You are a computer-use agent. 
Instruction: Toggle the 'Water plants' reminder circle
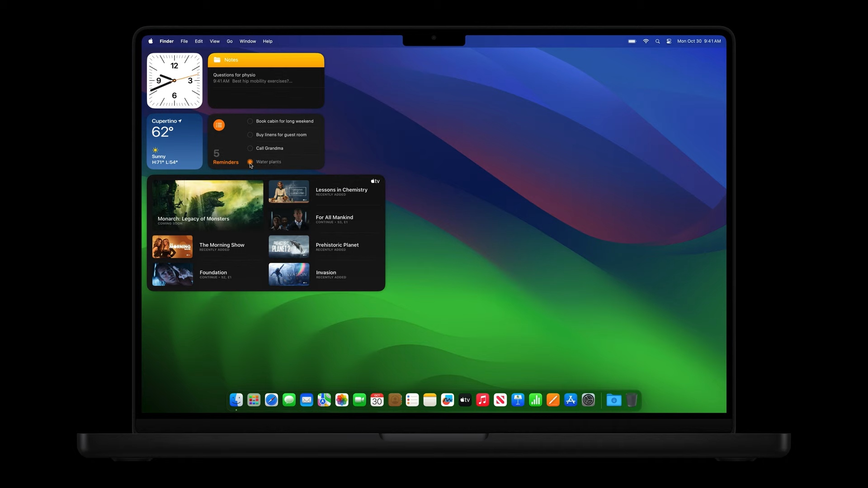pos(250,162)
